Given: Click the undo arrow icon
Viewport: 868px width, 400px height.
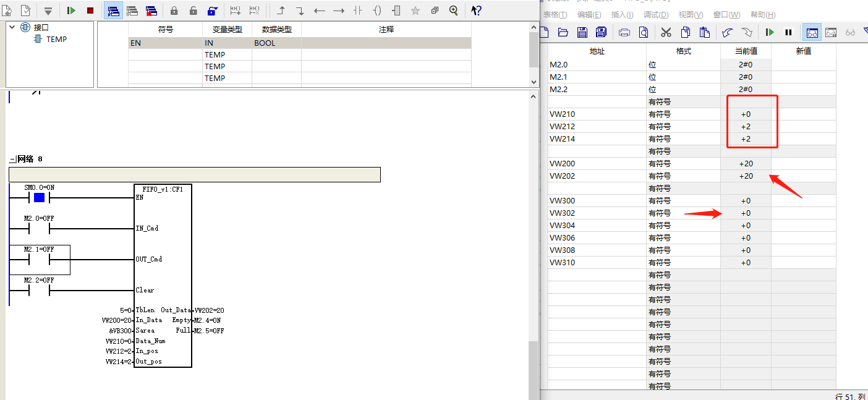Looking at the screenshot, I should [x=728, y=32].
